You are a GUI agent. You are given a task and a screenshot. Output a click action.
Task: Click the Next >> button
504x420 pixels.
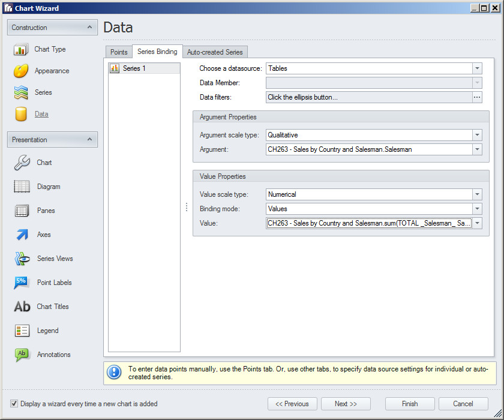346,404
